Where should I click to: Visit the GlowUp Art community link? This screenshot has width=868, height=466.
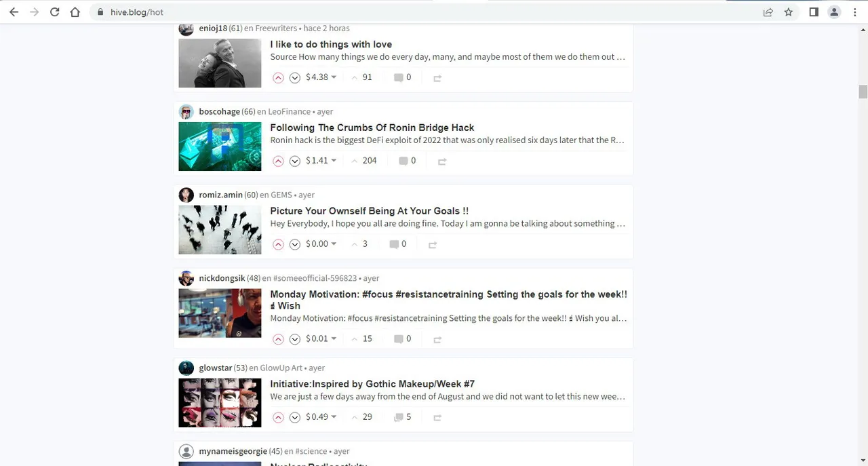coord(281,368)
